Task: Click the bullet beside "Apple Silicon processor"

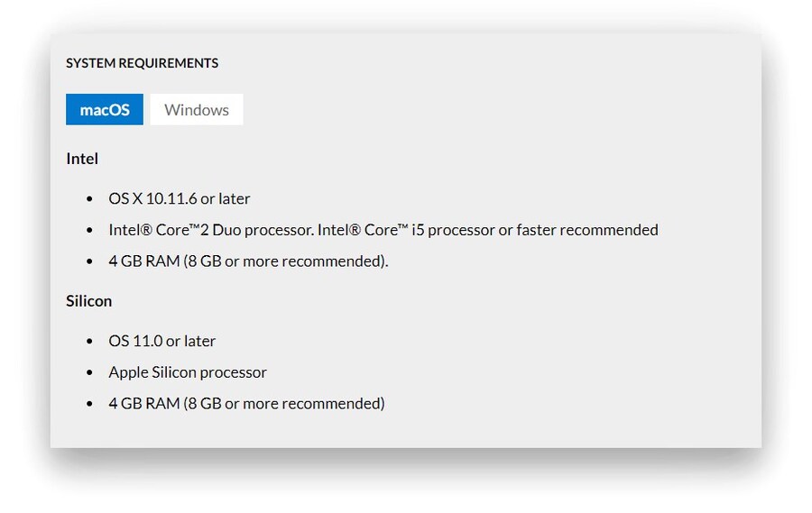Action: [89, 372]
